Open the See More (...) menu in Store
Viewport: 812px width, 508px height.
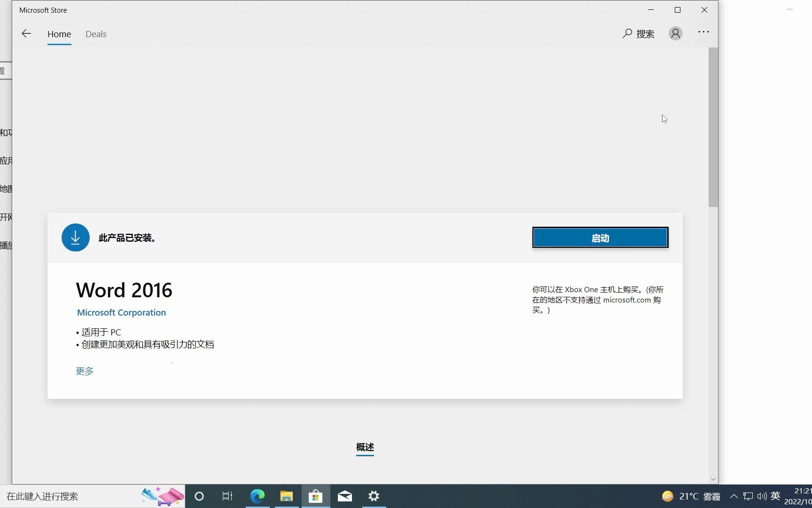703,32
